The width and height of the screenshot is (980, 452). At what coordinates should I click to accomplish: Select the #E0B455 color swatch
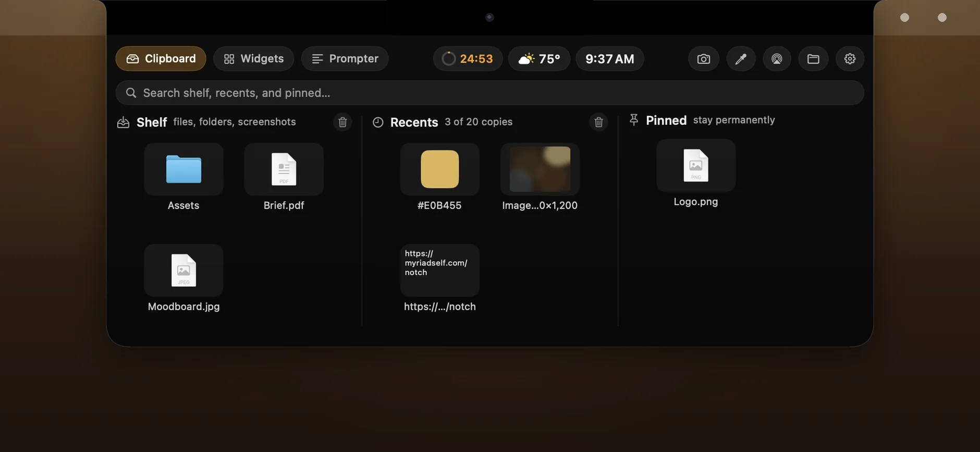(439, 169)
